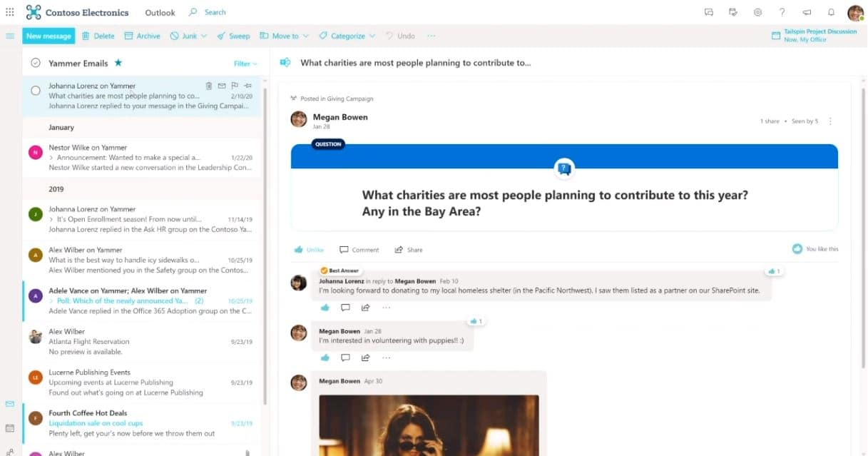Open the image in Megan Bowen's Apr 30 reply
868x456 pixels.
429,425
